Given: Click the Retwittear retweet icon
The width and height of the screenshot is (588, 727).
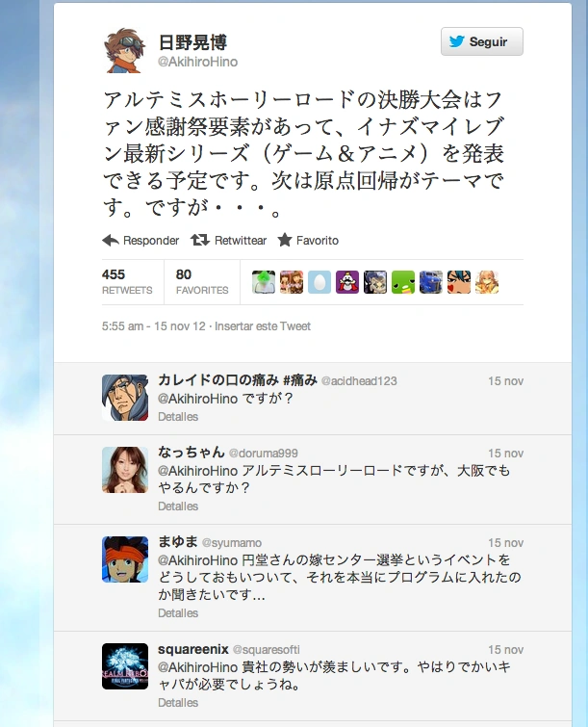Looking at the screenshot, I should click(200, 240).
